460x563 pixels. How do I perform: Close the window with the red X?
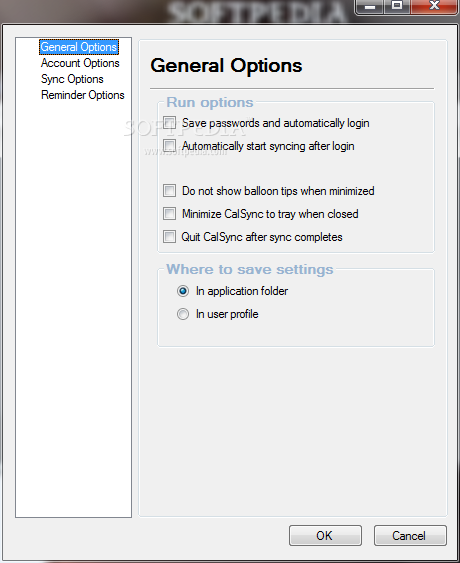pyautogui.click(x=434, y=6)
